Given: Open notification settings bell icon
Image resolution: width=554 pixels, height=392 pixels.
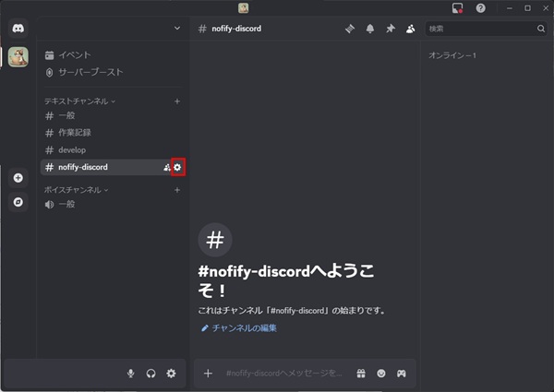Looking at the screenshot, I should click(x=370, y=29).
